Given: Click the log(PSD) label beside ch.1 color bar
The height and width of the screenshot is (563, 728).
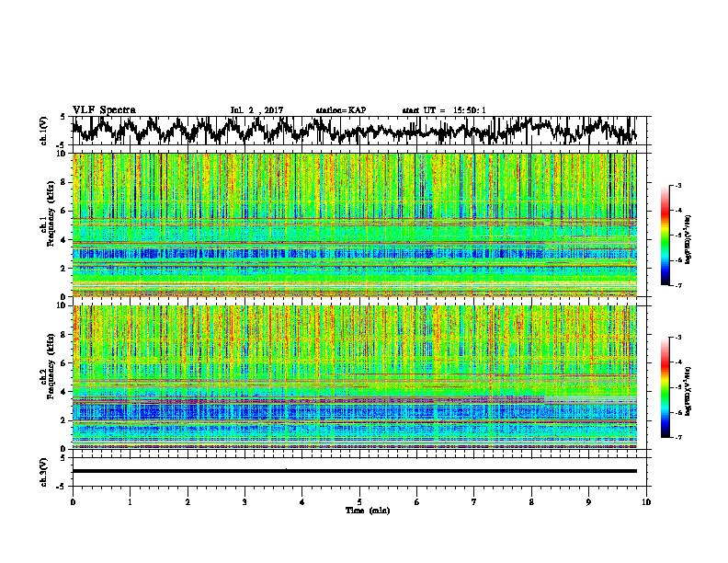Looking at the screenshot, I should coord(688,239).
